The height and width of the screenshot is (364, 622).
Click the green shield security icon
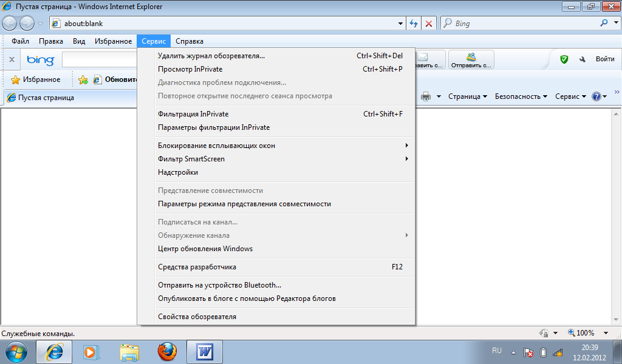(x=564, y=59)
